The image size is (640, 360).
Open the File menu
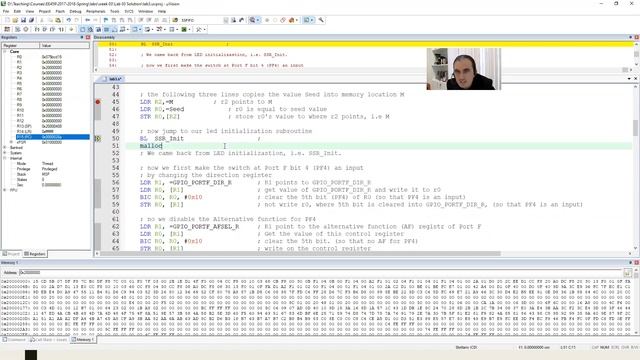[6, 11]
